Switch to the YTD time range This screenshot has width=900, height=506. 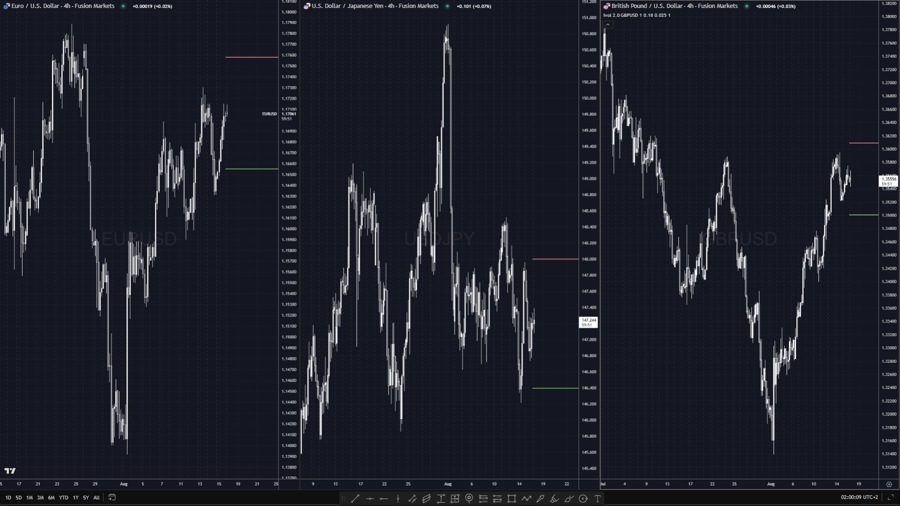63,497
